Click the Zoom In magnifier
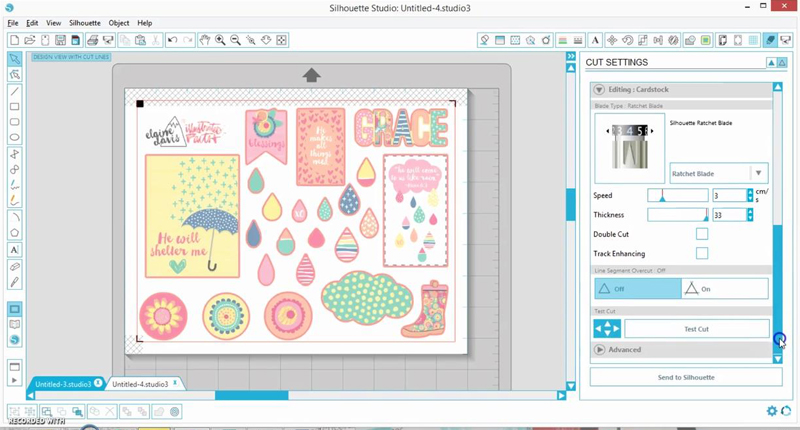800x430 pixels. point(220,40)
